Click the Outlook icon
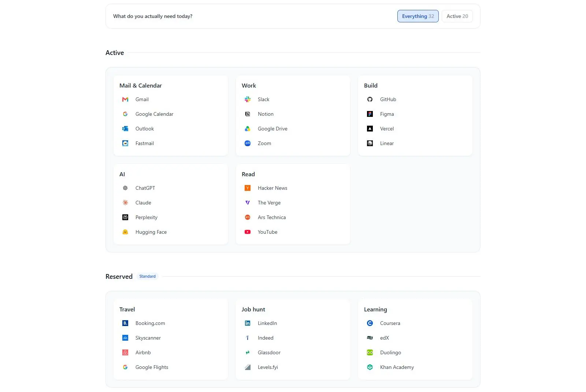586x392 pixels. click(x=125, y=129)
